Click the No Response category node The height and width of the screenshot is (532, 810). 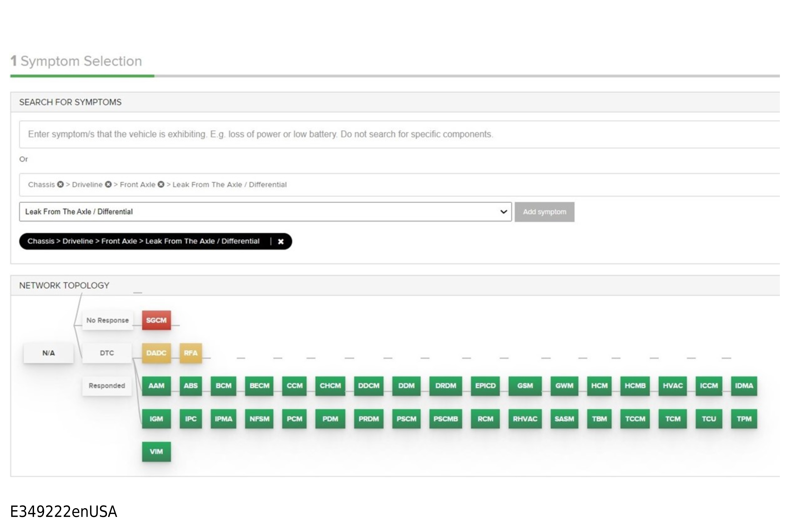pyautogui.click(x=108, y=320)
